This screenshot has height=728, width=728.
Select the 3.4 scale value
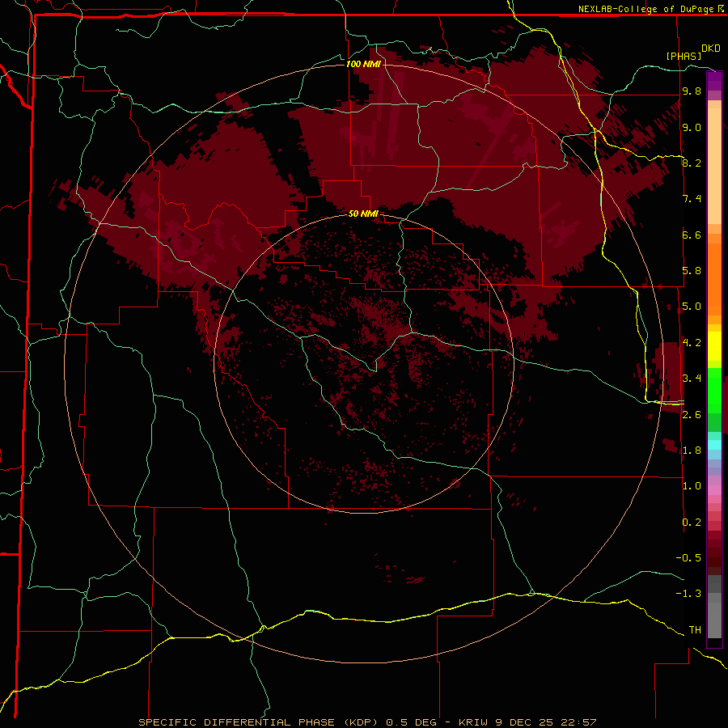coord(692,379)
